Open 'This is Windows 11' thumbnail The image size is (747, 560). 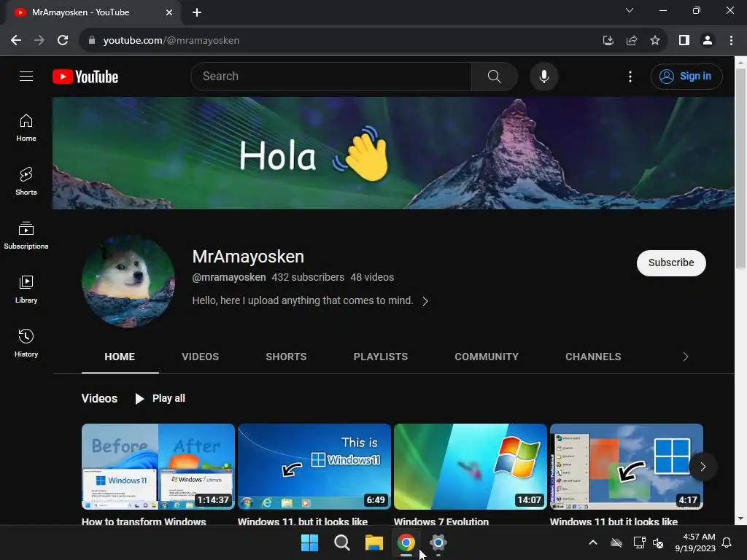pos(314,467)
